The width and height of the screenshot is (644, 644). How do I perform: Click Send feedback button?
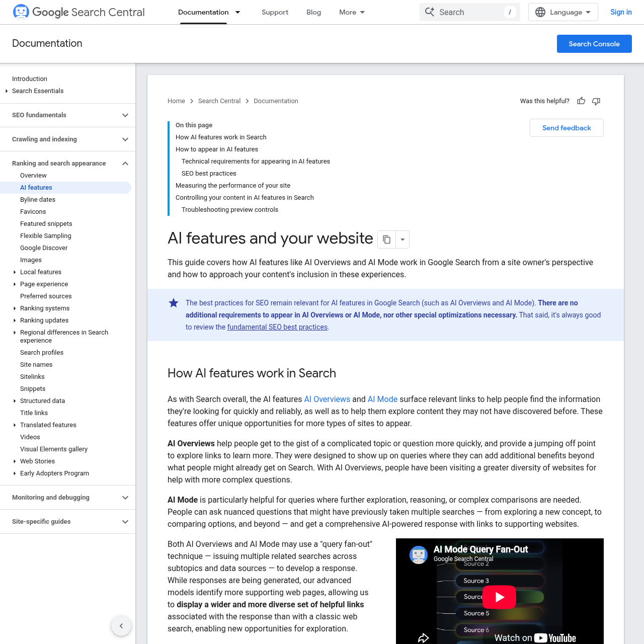point(567,128)
